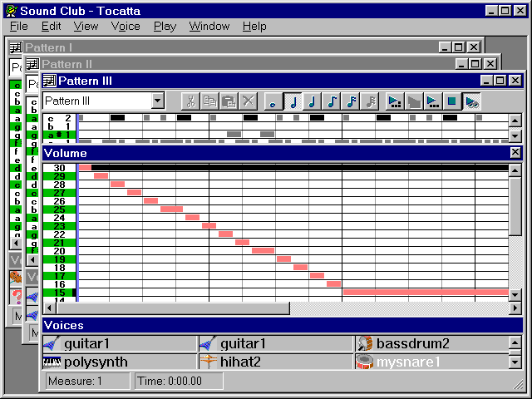Select the polysynth keyboard voice
This screenshot has width=532, height=399.
click(x=120, y=362)
